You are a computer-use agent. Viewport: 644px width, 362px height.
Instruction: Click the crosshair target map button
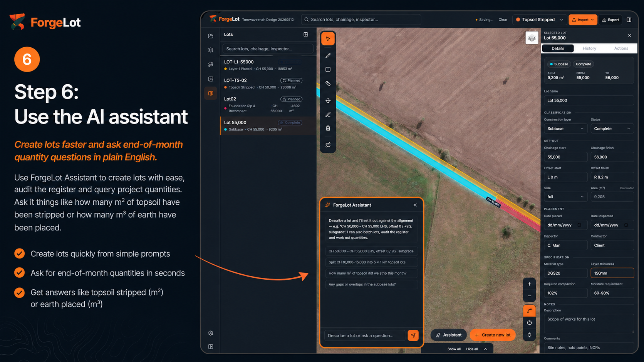coord(529,323)
